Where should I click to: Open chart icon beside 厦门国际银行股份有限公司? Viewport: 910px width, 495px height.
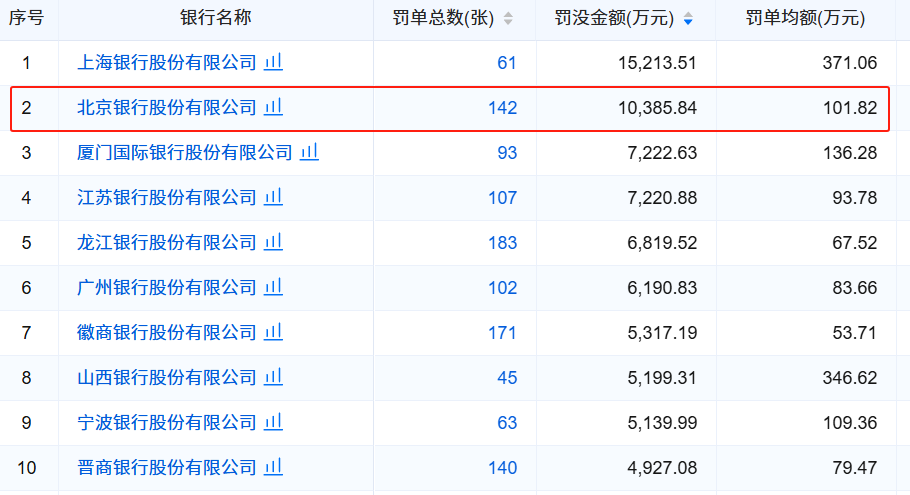pos(309,151)
